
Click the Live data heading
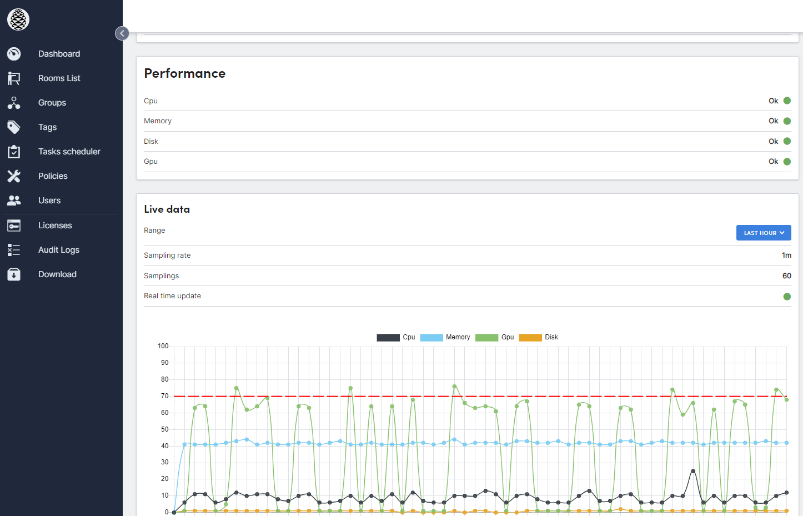tap(167, 209)
